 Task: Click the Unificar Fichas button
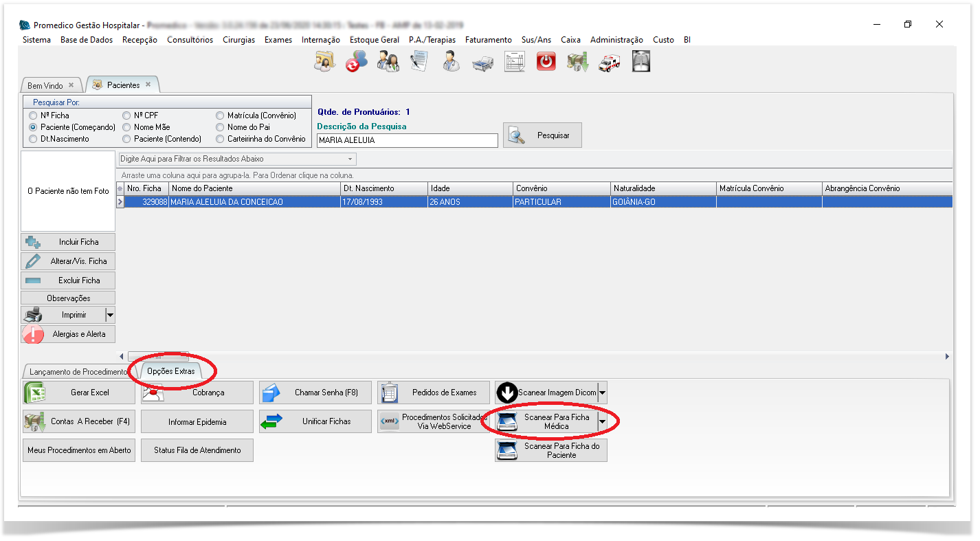coord(315,421)
